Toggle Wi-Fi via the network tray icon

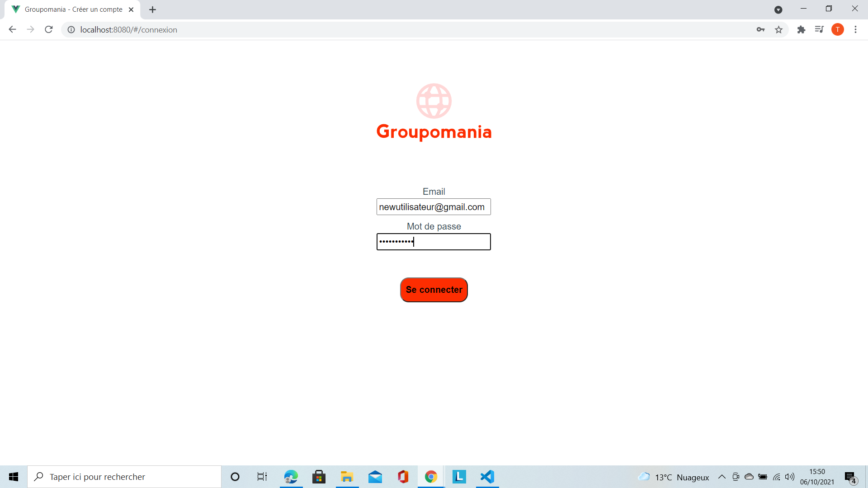[777, 477]
